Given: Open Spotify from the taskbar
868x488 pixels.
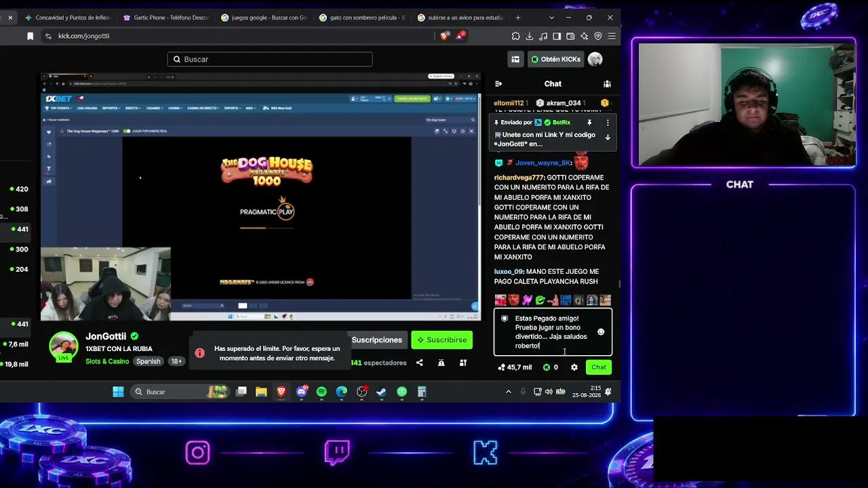Looking at the screenshot, I should [321, 392].
